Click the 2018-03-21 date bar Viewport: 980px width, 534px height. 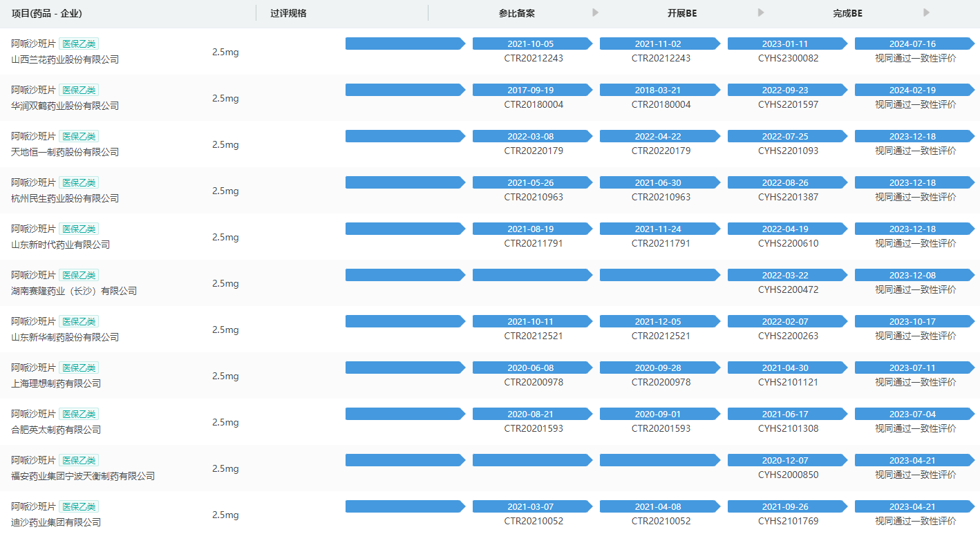click(x=660, y=90)
